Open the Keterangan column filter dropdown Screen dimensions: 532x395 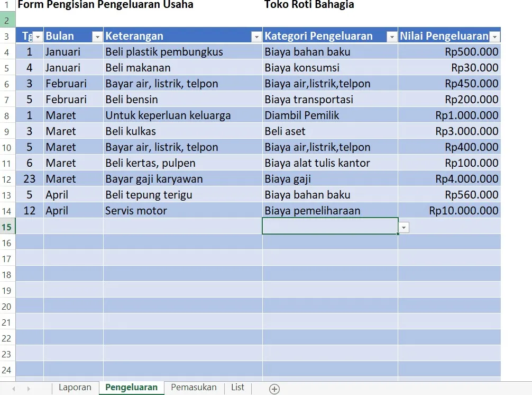tap(257, 36)
